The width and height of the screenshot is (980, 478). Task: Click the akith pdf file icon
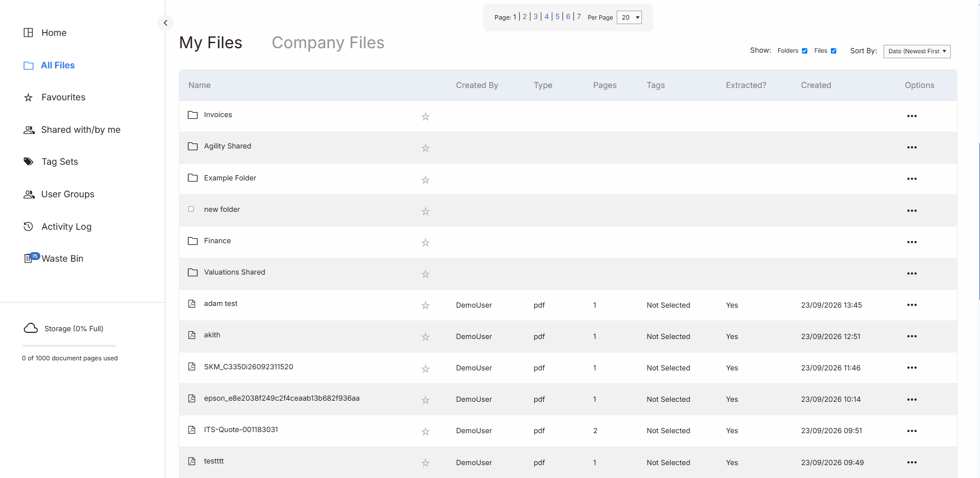pyautogui.click(x=192, y=335)
